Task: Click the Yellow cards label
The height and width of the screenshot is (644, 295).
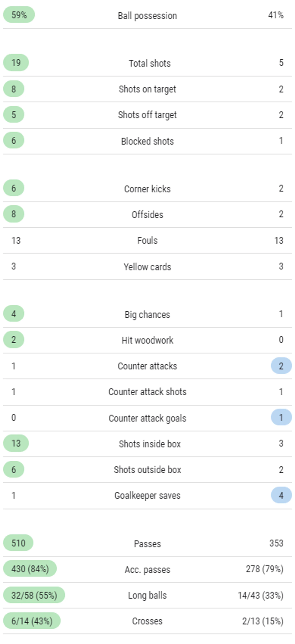Action: pyautogui.click(x=147, y=267)
